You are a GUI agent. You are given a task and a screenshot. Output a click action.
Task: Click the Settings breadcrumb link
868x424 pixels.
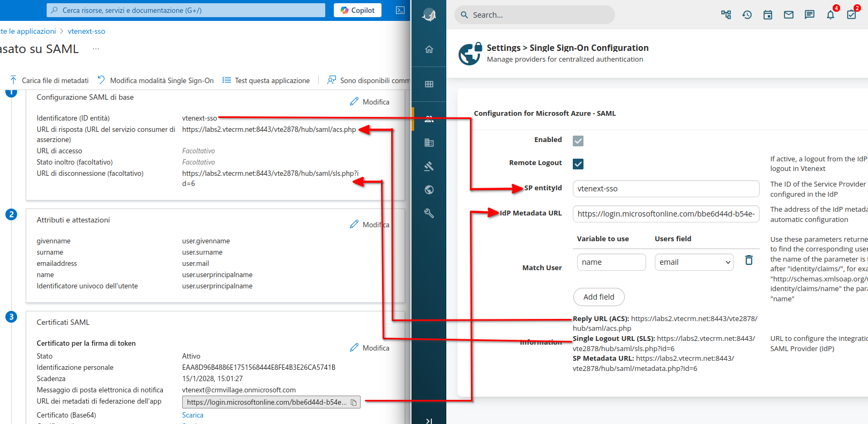point(504,48)
